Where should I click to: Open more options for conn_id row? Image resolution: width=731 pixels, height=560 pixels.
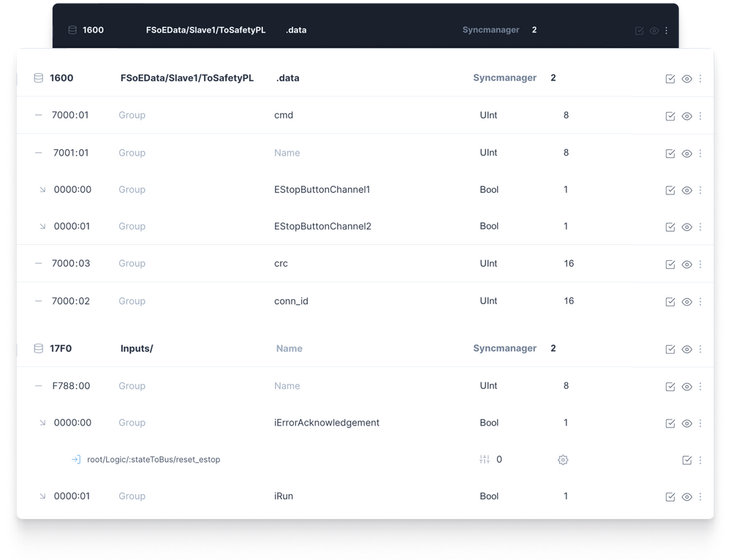tap(700, 302)
